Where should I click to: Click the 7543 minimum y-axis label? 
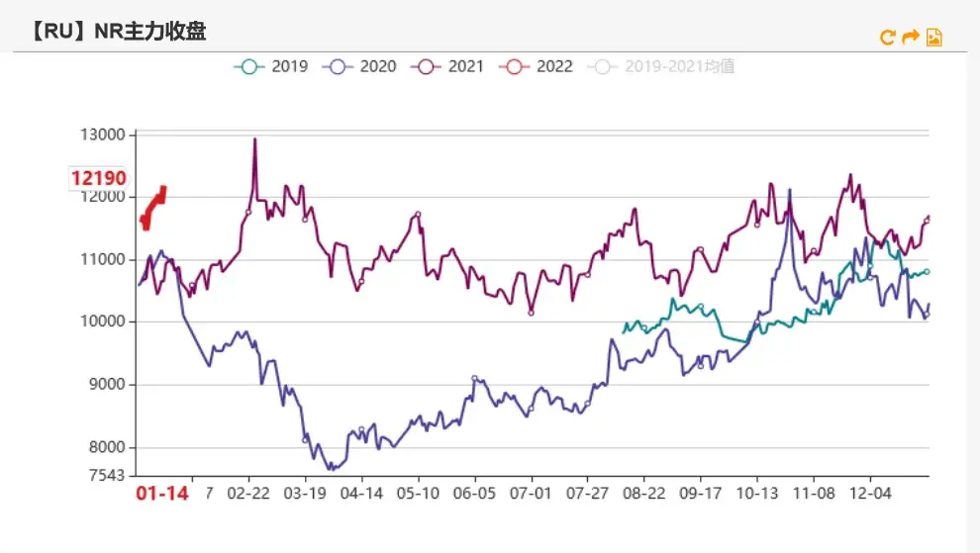107,475
